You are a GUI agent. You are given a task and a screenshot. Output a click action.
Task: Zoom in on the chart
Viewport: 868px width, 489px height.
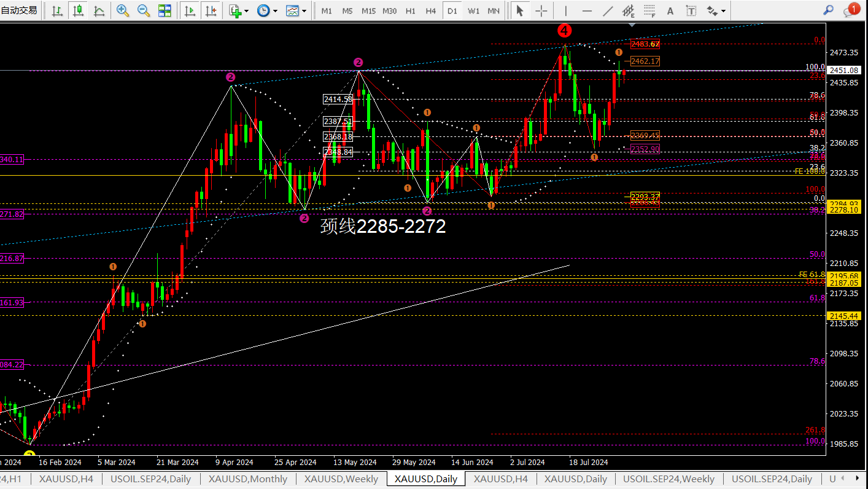point(123,10)
